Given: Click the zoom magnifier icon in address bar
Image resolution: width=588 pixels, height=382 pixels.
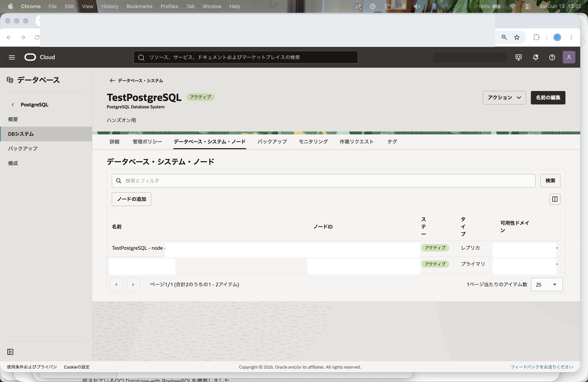Looking at the screenshot, I should (x=504, y=37).
